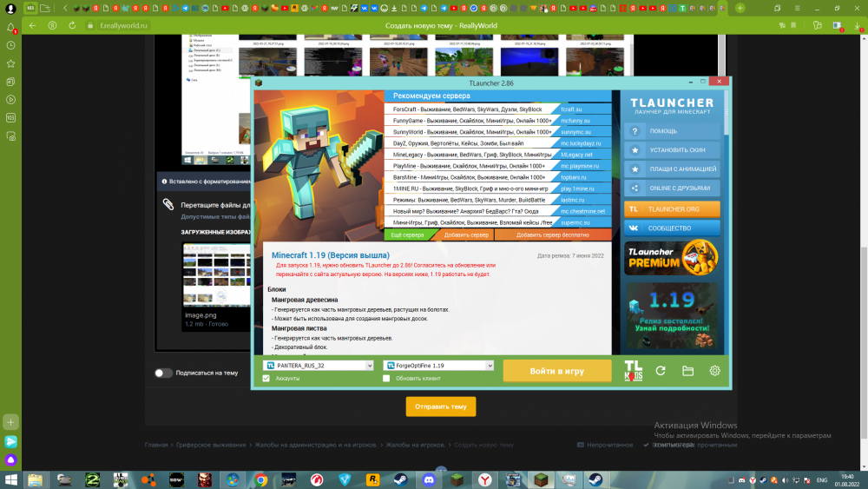
Task: Click Гриферское выживание breadcrumb
Action: click(211, 445)
